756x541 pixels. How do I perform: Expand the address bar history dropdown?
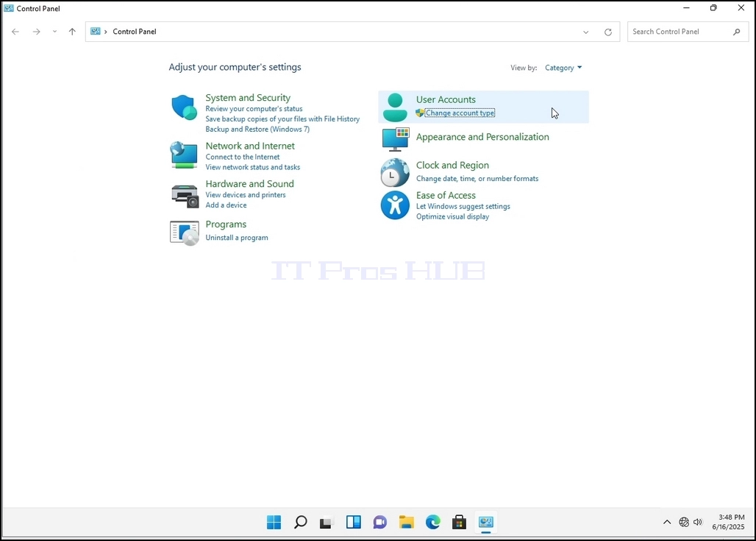tap(586, 32)
